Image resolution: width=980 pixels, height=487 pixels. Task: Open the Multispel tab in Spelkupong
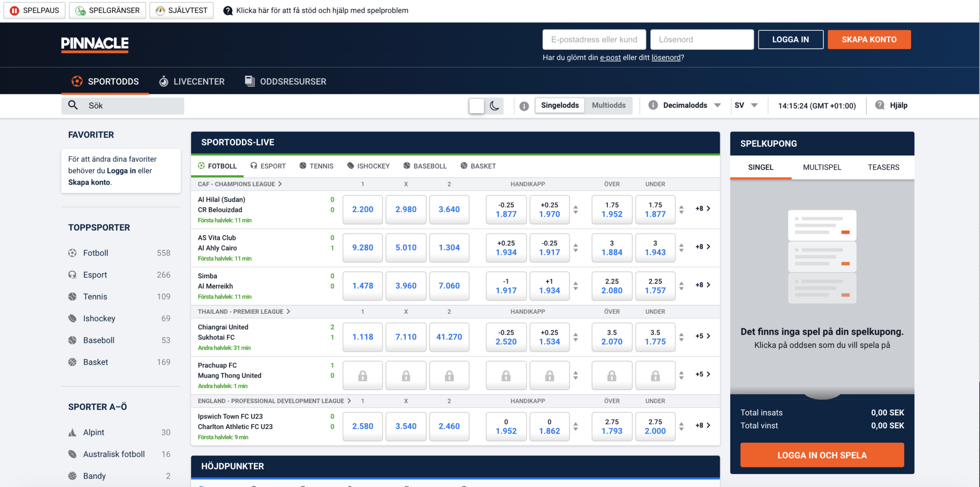tap(822, 167)
